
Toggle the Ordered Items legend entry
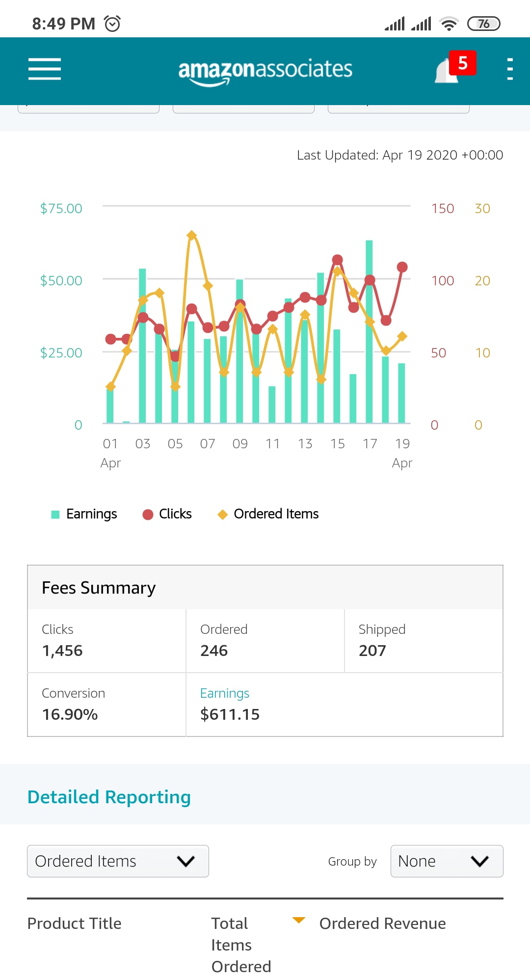pos(268,514)
